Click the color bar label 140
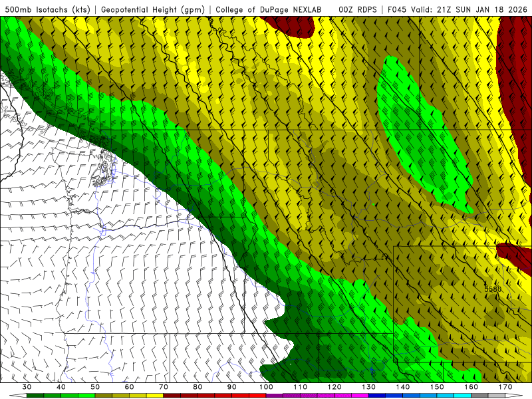The width and height of the screenshot is (532, 399). coord(403,387)
